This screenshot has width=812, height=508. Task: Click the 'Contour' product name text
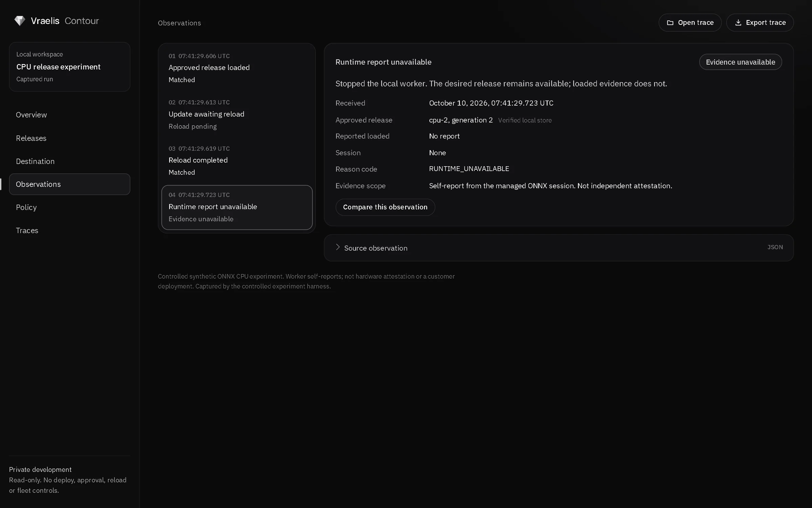[x=82, y=21]
